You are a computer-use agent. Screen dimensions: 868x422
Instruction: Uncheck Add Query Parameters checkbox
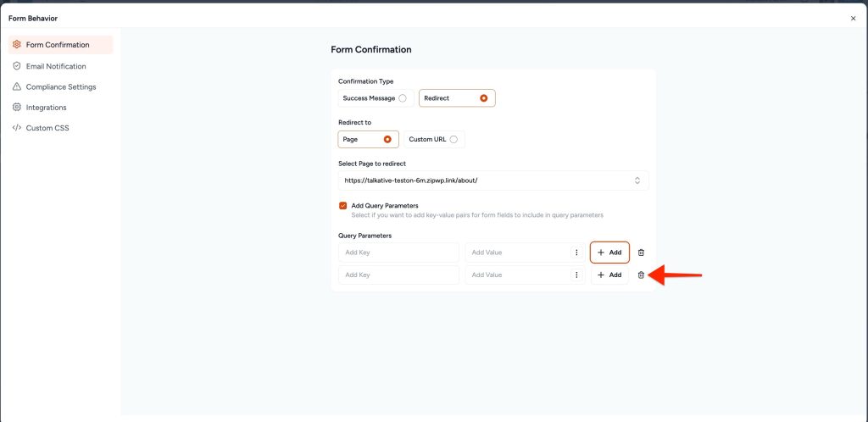(x=342, y=205)
